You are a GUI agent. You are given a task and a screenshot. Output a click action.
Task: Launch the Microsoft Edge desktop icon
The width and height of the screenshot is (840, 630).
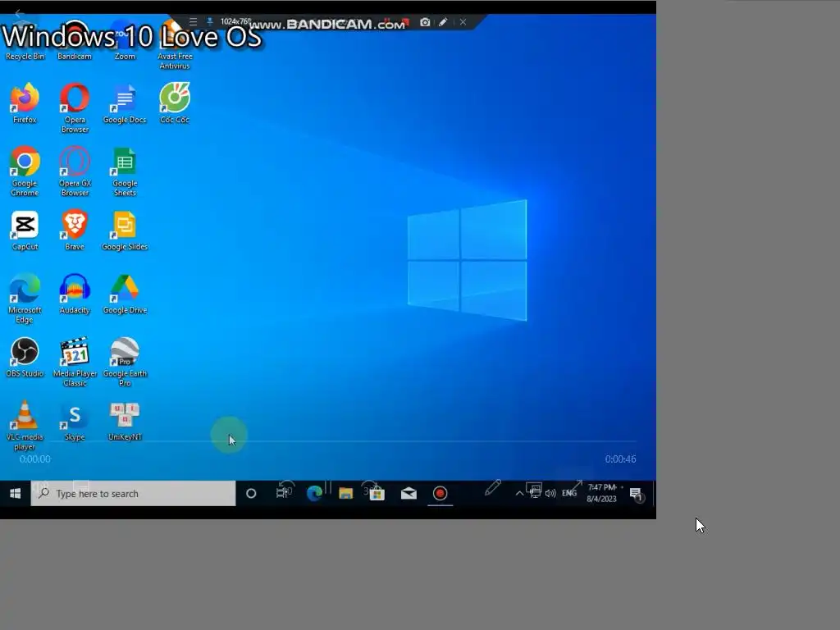[x=25, y=299]
